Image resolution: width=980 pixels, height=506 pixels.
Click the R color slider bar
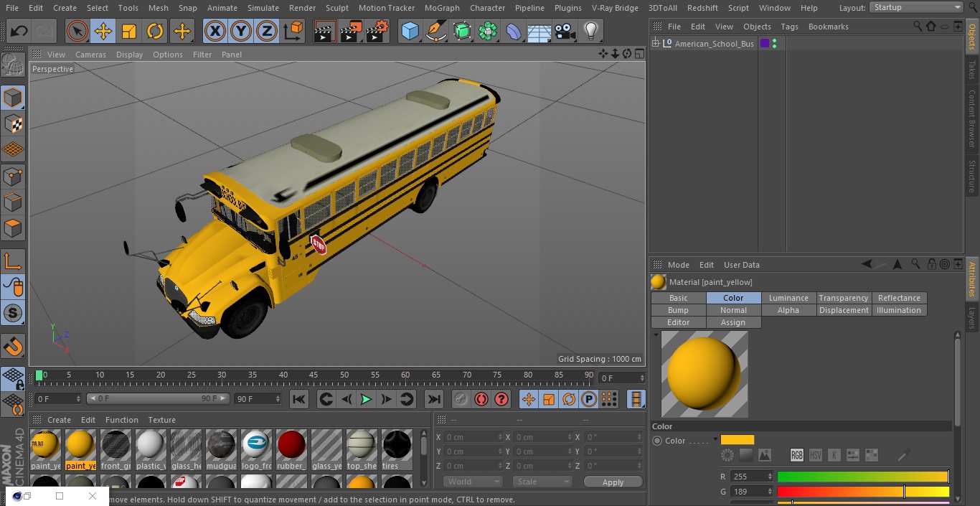tap(863, 477)
